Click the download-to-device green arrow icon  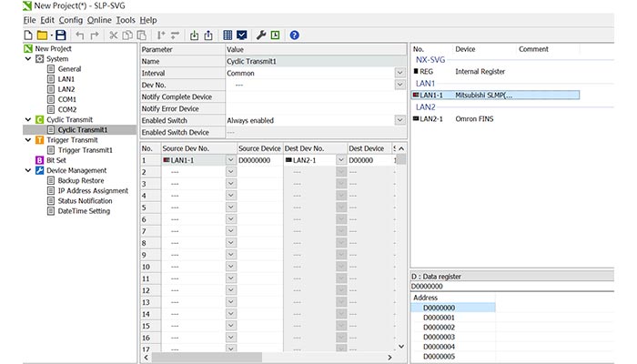(x=194, y=35)
